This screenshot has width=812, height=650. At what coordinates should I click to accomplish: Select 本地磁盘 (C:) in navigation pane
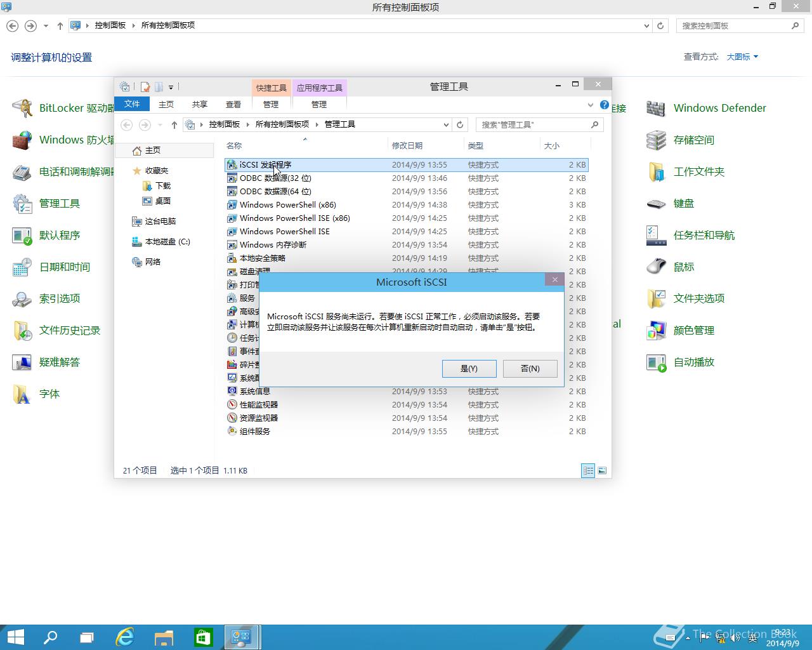[x=161, y=241]
